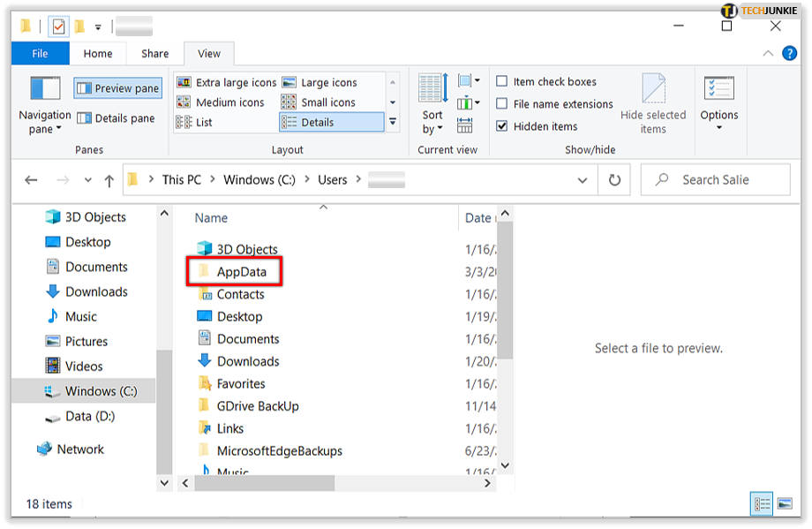Refresh the current folder view
Screen dimensions: 812x529
click(614, 179)
